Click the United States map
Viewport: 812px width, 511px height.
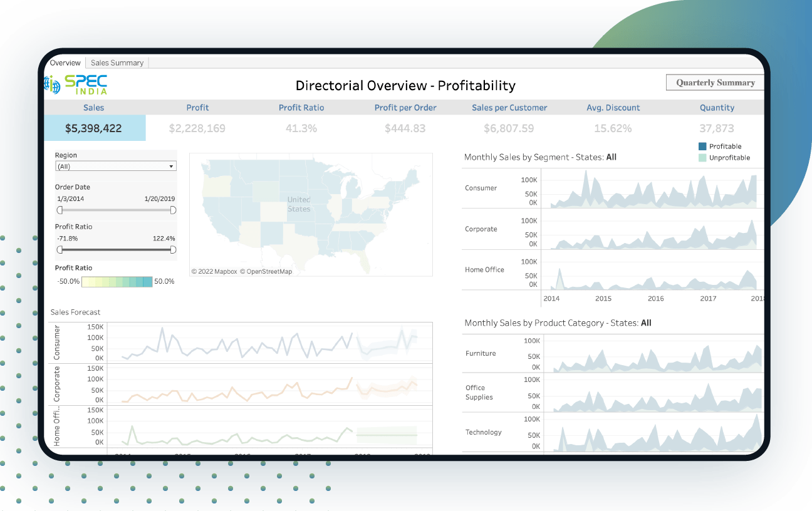311,214
